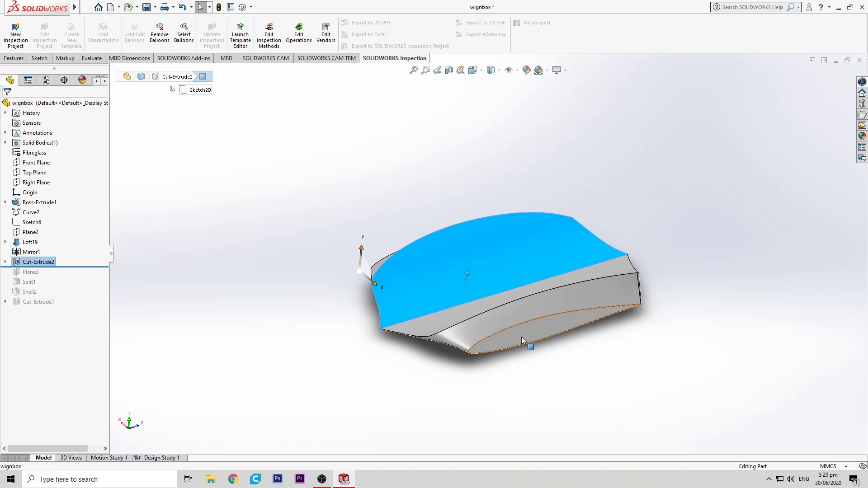Expand the Annotations tree node

coord(5,132)
